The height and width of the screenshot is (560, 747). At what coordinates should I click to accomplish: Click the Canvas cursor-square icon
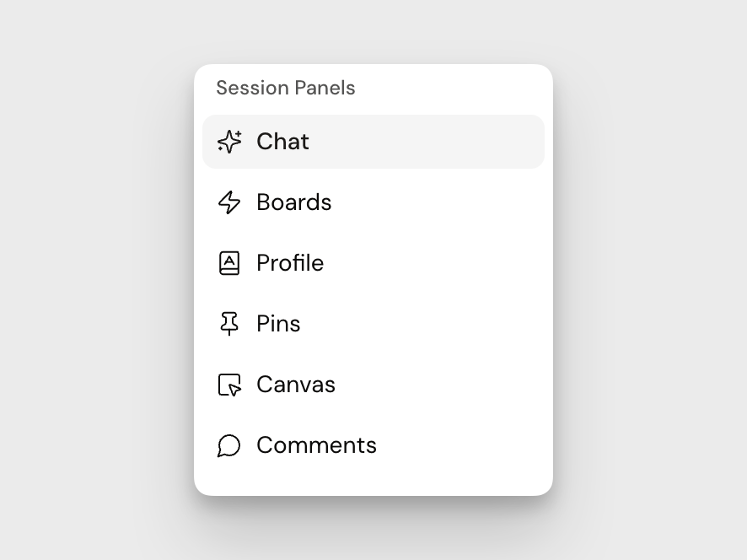click(x=229, y=385)
